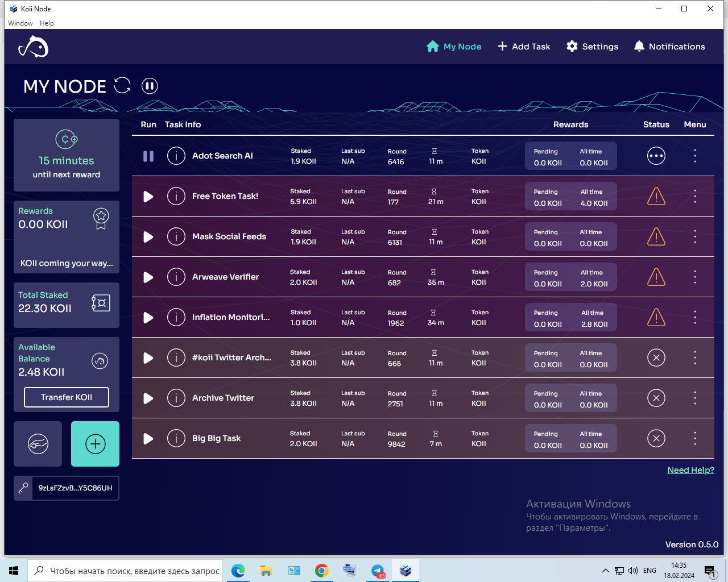
Task: Click the Koii fish logo
Action: click(34, 47)
